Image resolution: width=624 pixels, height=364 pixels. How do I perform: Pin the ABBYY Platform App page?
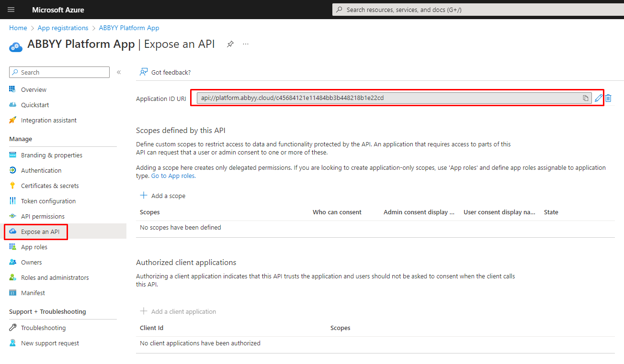point(230,44)
